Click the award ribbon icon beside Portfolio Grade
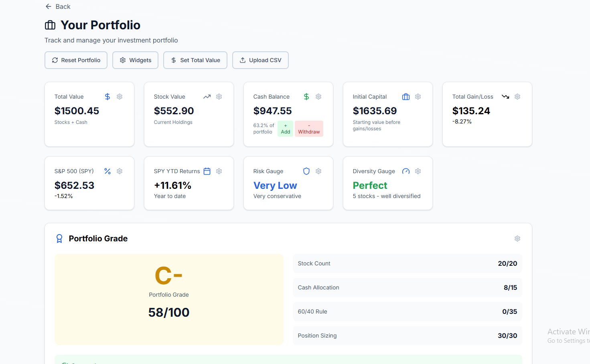 tap(59, 238)
